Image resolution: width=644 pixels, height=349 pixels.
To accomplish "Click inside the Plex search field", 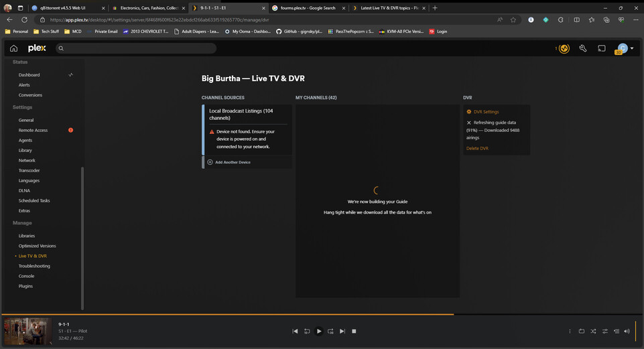I will point(135,48).
